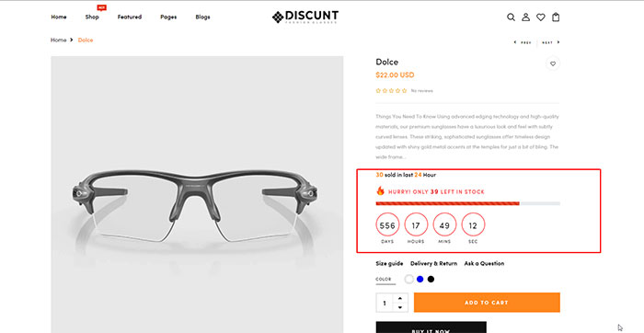The image size is (644, 333).
Task: Go to next product with NEXT arrow
Action: point(551,42)
